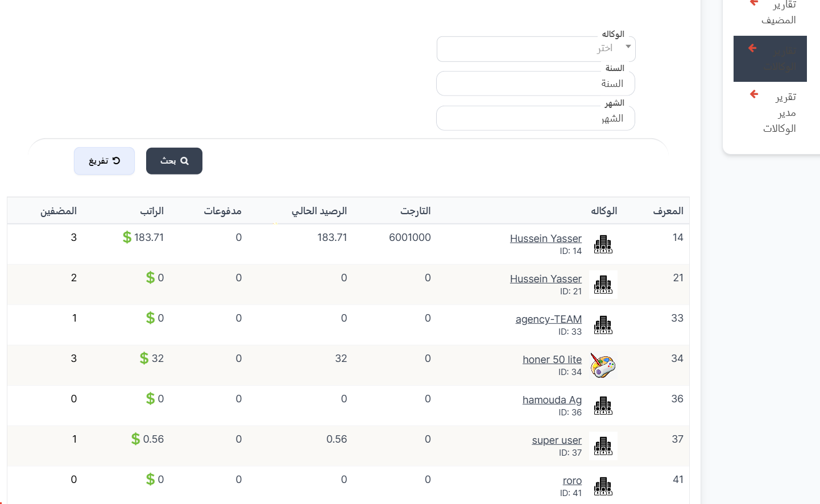Click the super user building icon
This screenshot has width=820, height=504.
click(603, 446)
